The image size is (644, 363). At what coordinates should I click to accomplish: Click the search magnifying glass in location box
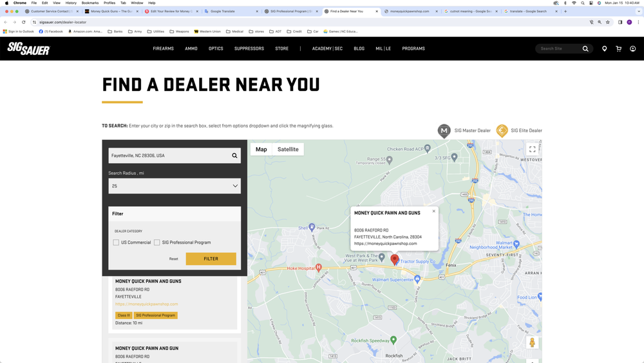(x=234, y=155)
